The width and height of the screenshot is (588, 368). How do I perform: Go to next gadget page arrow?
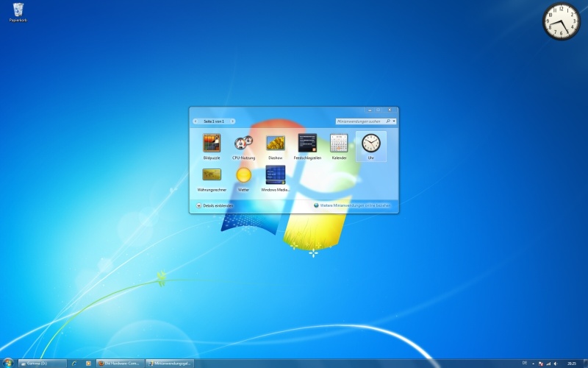(x=232, y=121)
